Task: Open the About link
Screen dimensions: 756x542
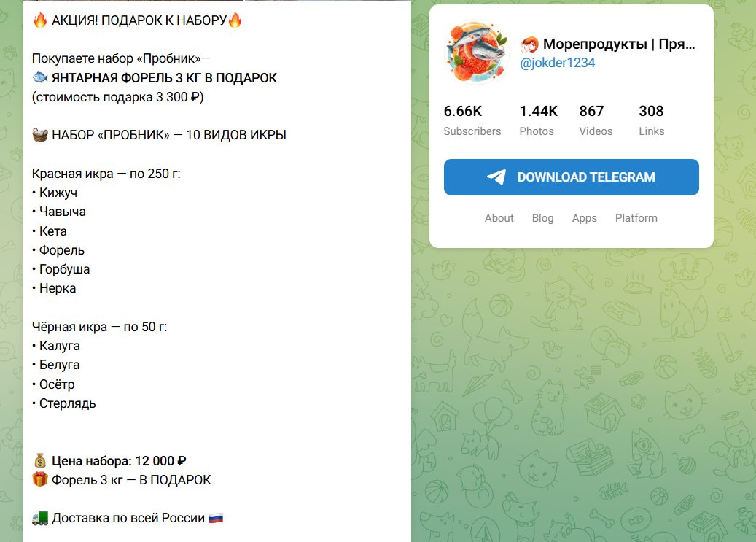Action: [x=499, y=218]
